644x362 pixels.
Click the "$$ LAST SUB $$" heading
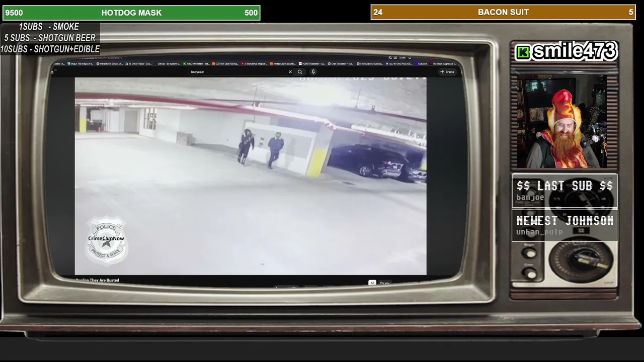[565, 186]
